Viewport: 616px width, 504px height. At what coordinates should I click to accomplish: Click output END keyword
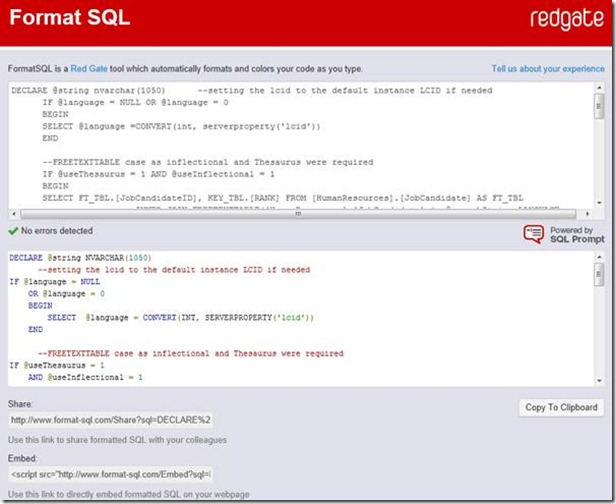35,330
